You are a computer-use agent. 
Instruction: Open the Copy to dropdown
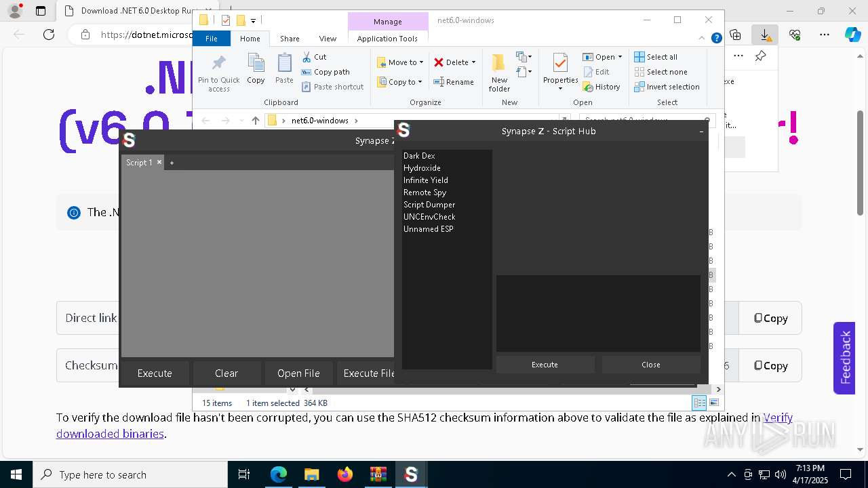399,82
